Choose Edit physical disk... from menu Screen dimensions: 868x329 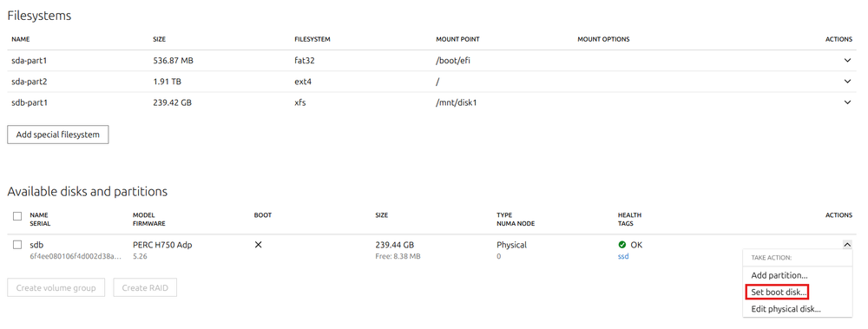pos(786,309)
